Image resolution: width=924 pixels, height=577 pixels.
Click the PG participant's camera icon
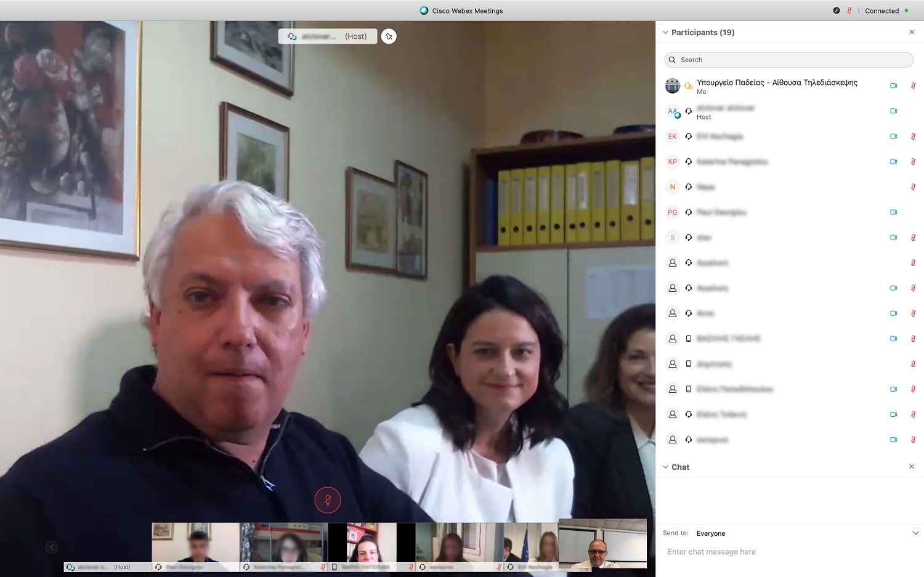coord(893,212)
